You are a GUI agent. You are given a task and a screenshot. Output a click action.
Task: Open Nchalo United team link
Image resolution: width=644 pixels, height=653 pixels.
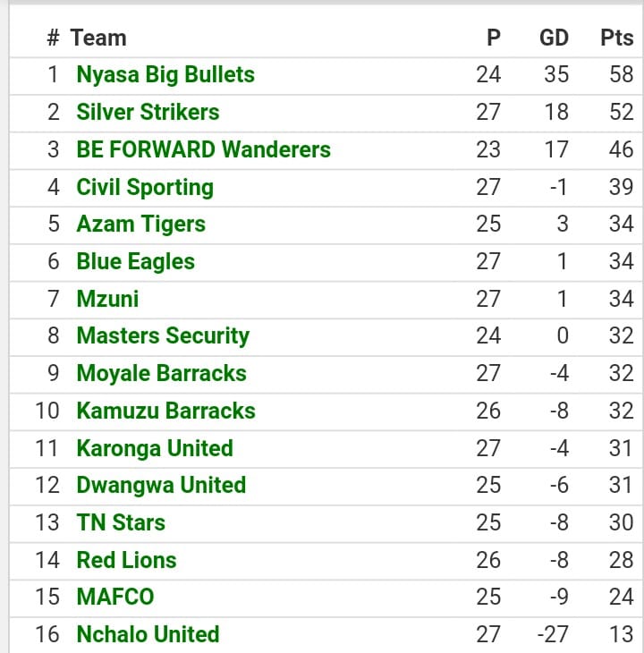coord(148,634)
